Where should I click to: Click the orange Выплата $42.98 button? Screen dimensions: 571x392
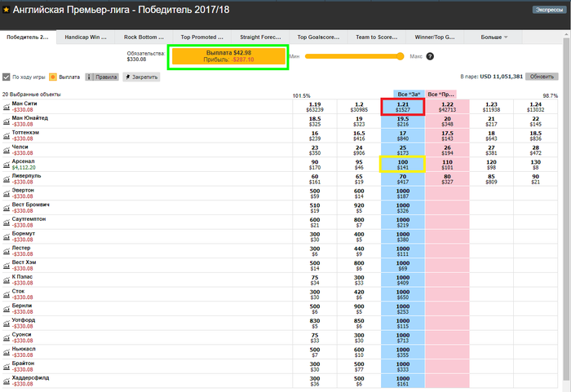coord(228,56)
